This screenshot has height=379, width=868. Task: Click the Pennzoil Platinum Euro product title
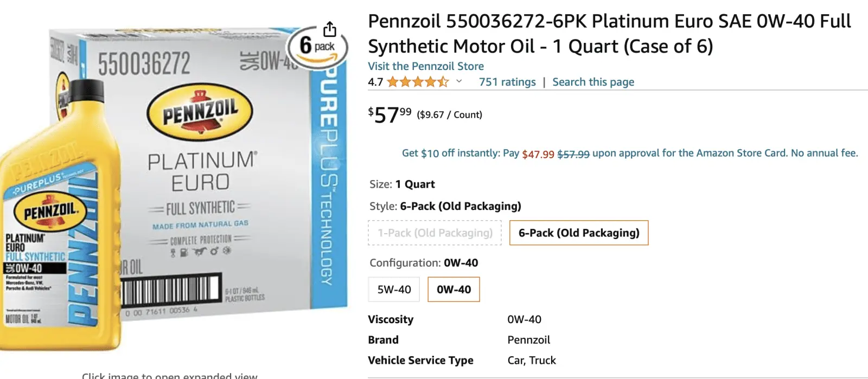(609, 34)
